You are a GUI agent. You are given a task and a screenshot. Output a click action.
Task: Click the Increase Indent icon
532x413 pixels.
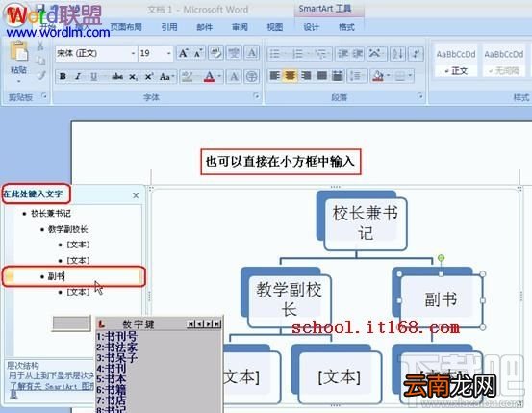coord(357,54)
